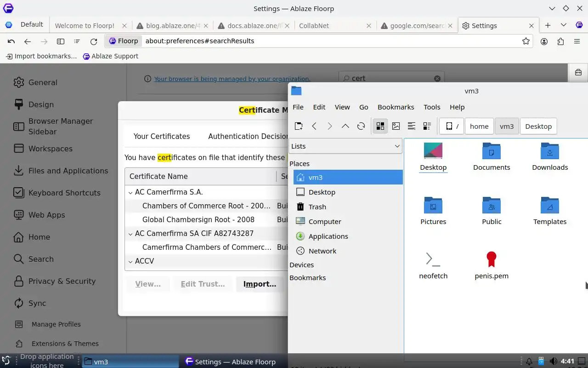Click the new tab icon in file manager toolbar
The height and width of the screenshot is (368, 588).
[299, 126]
